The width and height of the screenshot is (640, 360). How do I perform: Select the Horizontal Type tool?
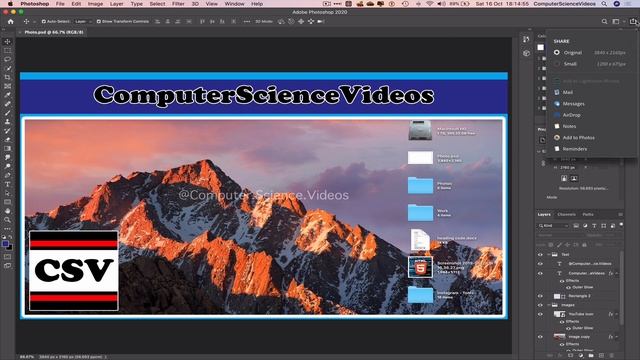[x=7, y=184]
